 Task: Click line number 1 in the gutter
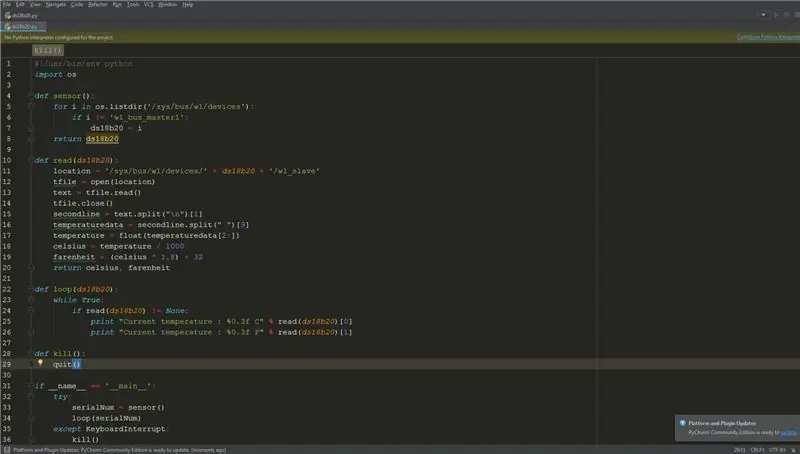click(8, 64)
